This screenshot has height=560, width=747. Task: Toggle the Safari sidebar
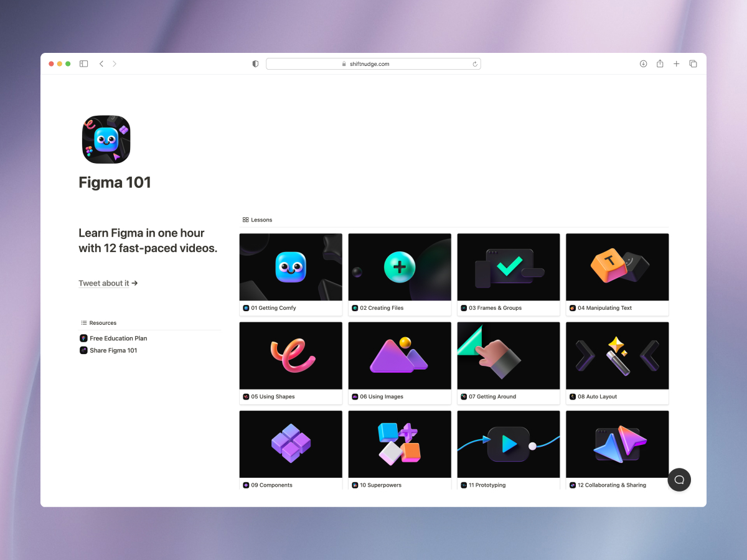[83, 63]
